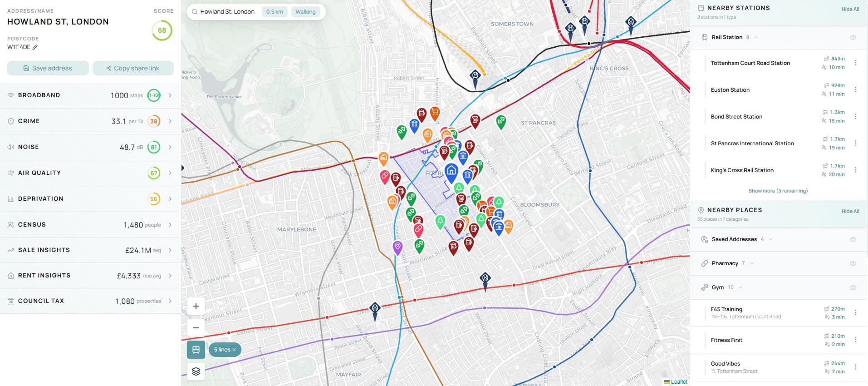
Task: Toggle visibility of Rail Station category
Action: coord(853,37)
